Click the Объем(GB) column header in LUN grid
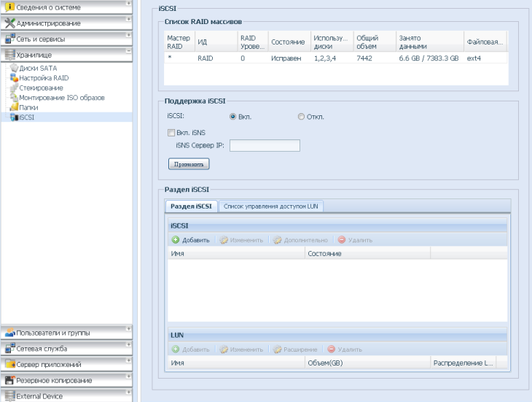This screenshot has width=532, height=402. [x=367, y=363]
